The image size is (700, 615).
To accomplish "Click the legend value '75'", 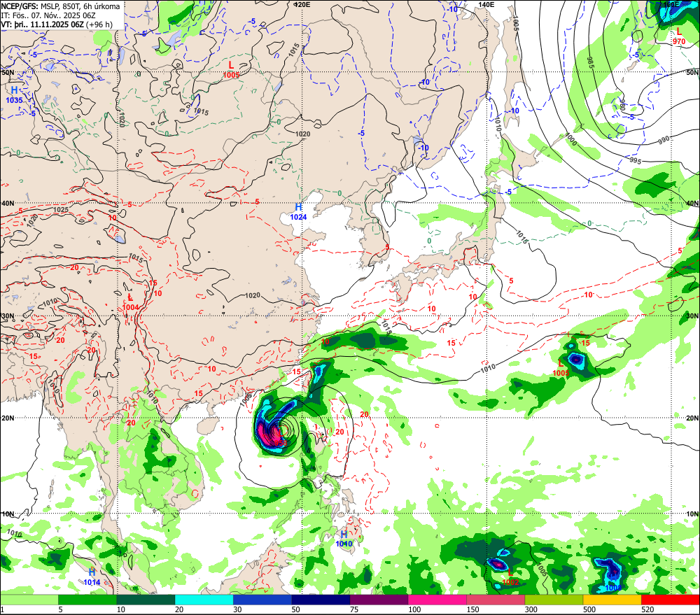I will [x=354, y=609].
